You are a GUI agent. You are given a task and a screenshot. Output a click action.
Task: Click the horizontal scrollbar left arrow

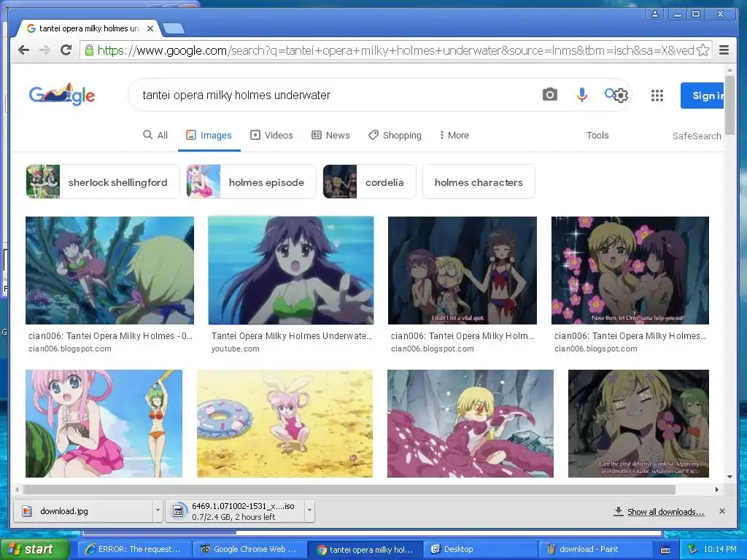coord(18,489)
